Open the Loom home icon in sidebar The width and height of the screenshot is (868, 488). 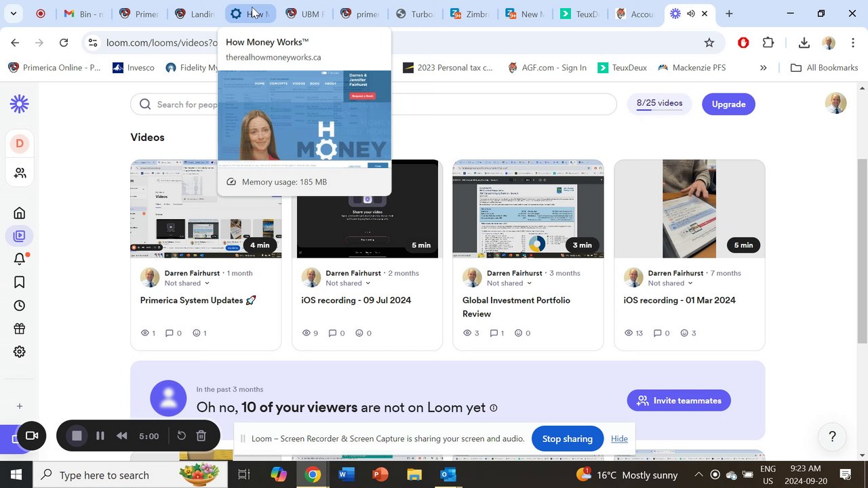20,213
